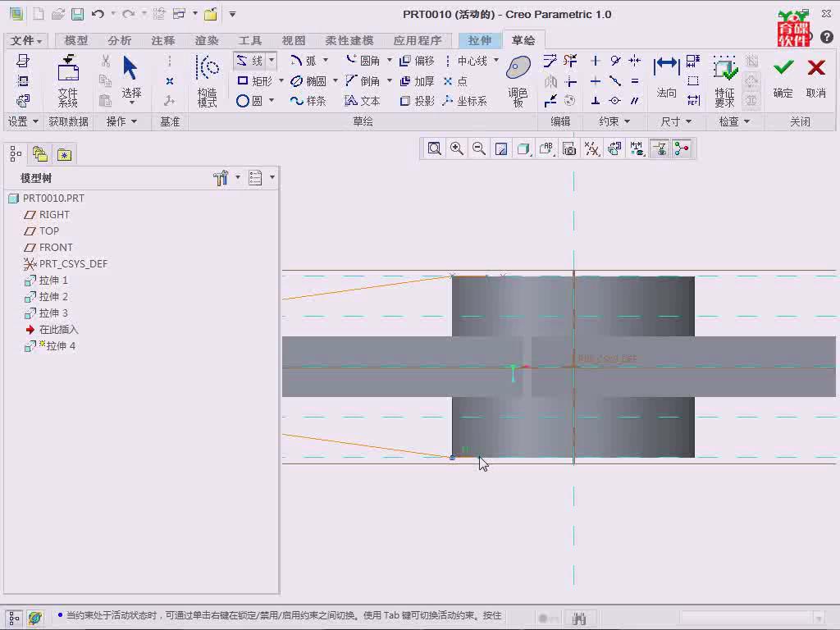This screenshot has width=840, height=630.
Task: Select the Fillet (圆角) tool
Action: (x=363, y=61)
